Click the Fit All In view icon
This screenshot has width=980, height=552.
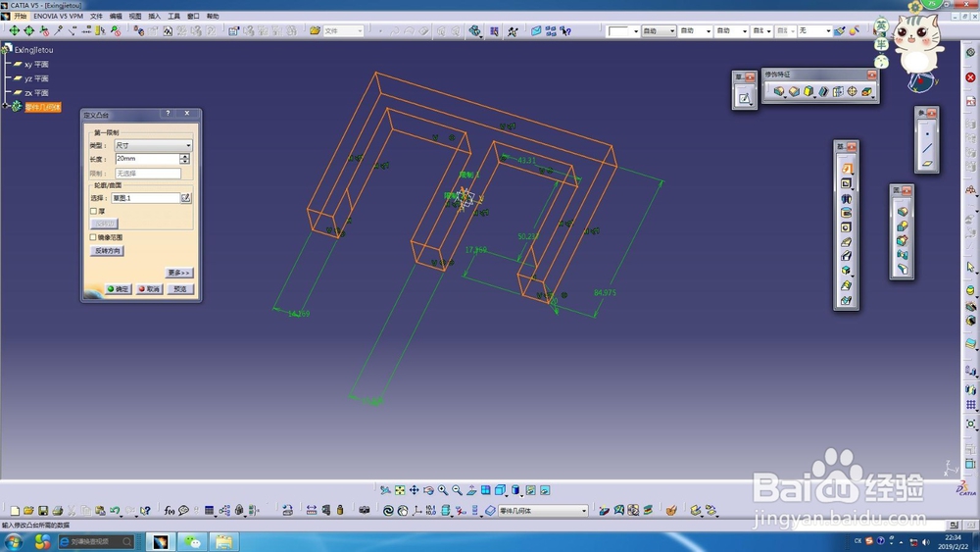coord(400,490)
